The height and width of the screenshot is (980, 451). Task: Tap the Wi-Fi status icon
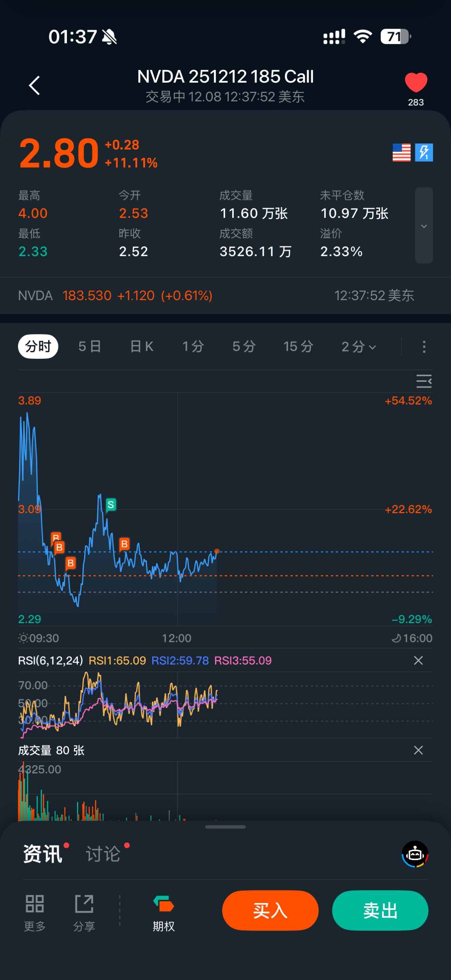[363, 36]
